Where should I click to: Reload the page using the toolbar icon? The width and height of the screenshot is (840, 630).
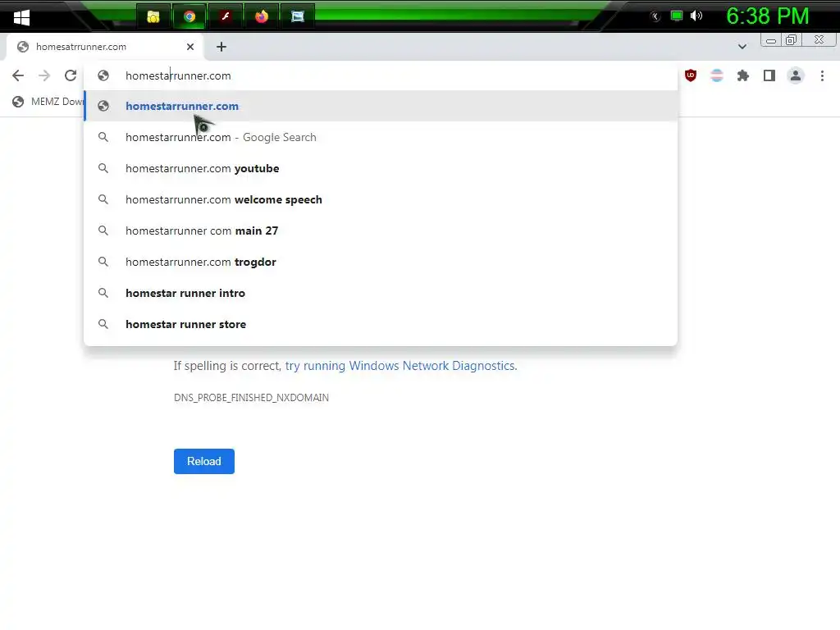[71, 75]
